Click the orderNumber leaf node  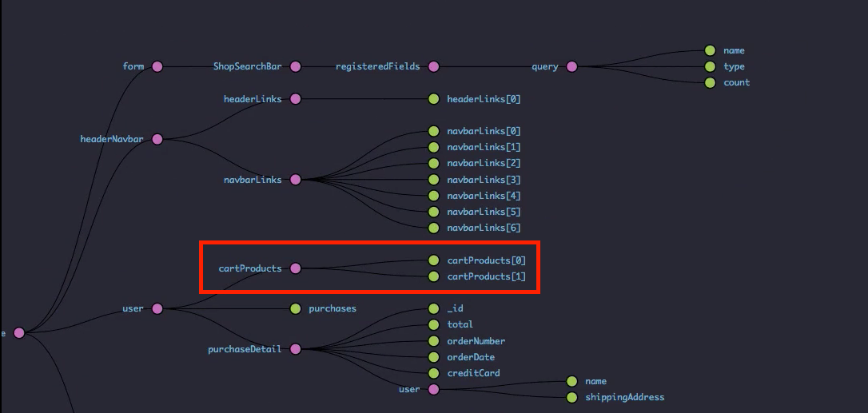[434, 341]
